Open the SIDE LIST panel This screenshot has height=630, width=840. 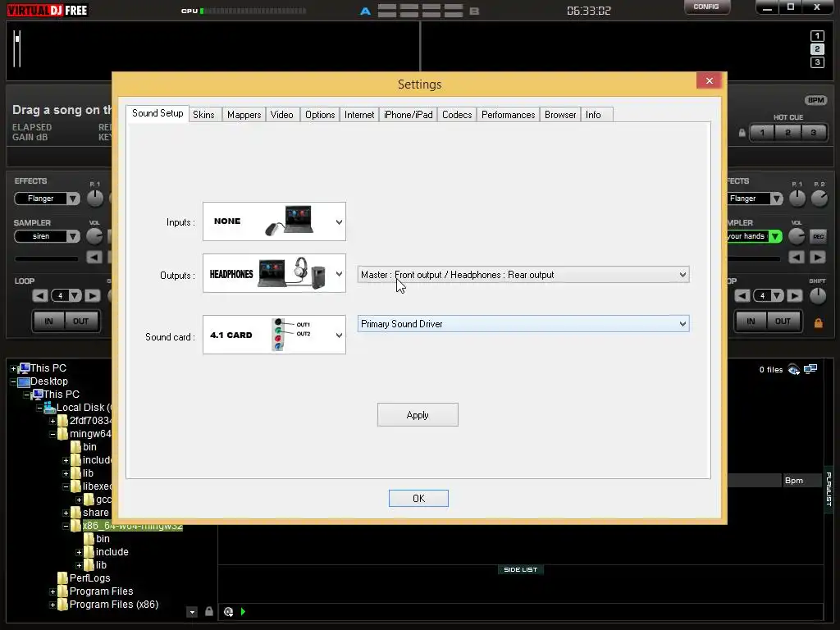[520, 570]
